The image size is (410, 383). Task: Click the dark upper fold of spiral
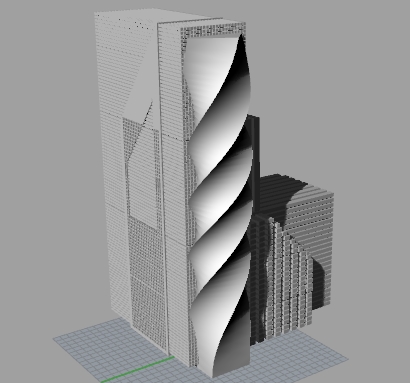point(240,77)
